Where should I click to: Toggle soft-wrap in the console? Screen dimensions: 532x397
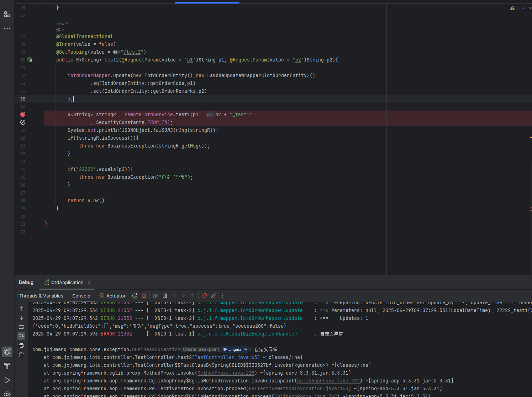point(21,327)
